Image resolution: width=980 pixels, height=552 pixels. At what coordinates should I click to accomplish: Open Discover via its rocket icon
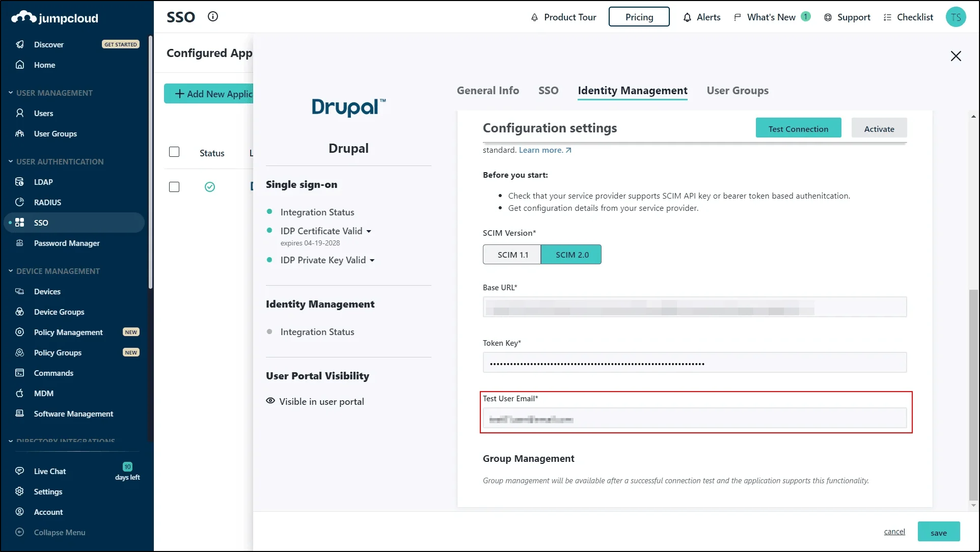click(x=20, y=44)
